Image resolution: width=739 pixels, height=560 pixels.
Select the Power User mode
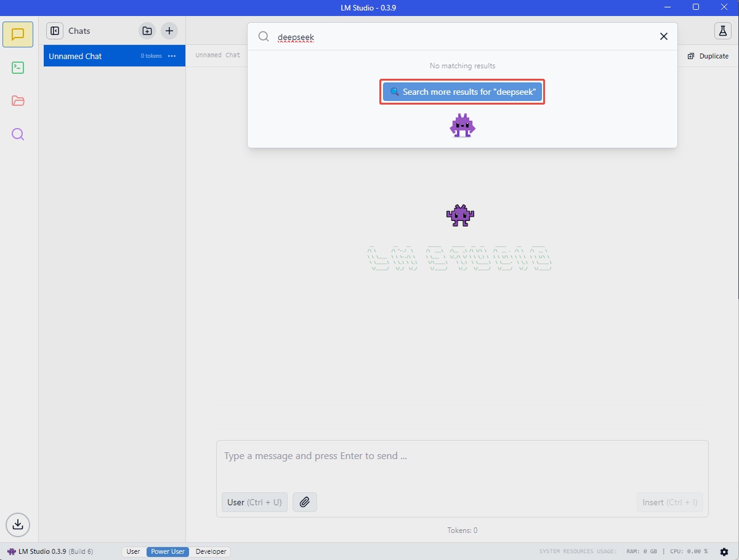168,551
